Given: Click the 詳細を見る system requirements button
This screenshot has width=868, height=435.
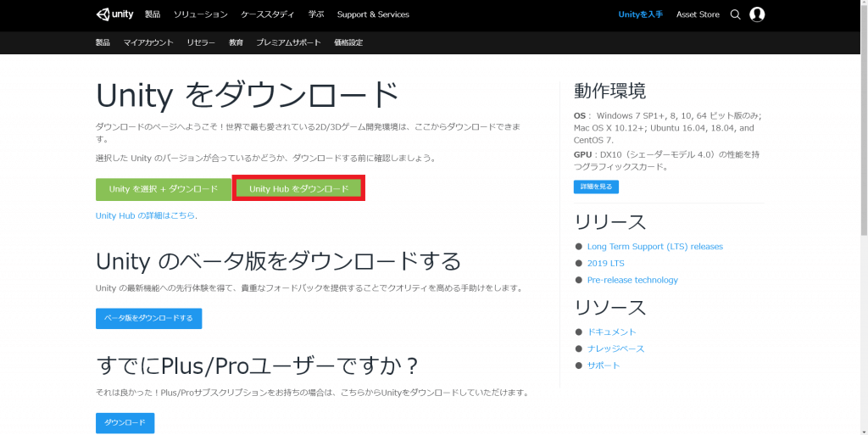Looking at the screenshot, I should [x=596, y=187].
